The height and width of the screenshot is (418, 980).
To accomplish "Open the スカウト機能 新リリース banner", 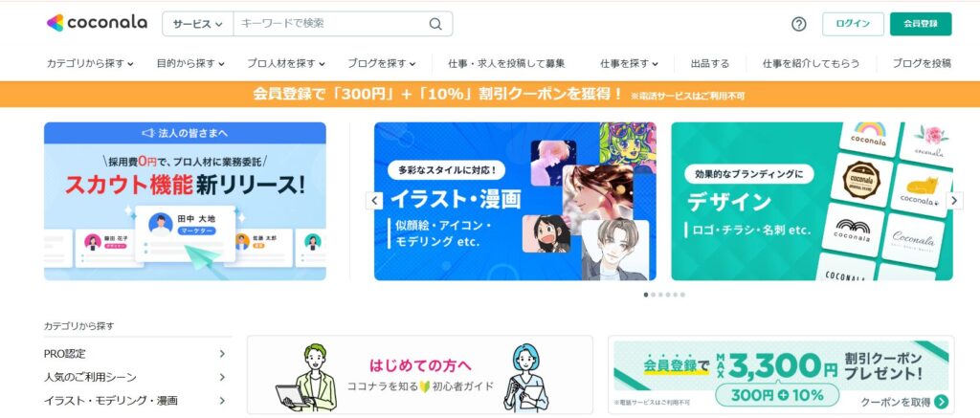I will [x=185, y=201].
